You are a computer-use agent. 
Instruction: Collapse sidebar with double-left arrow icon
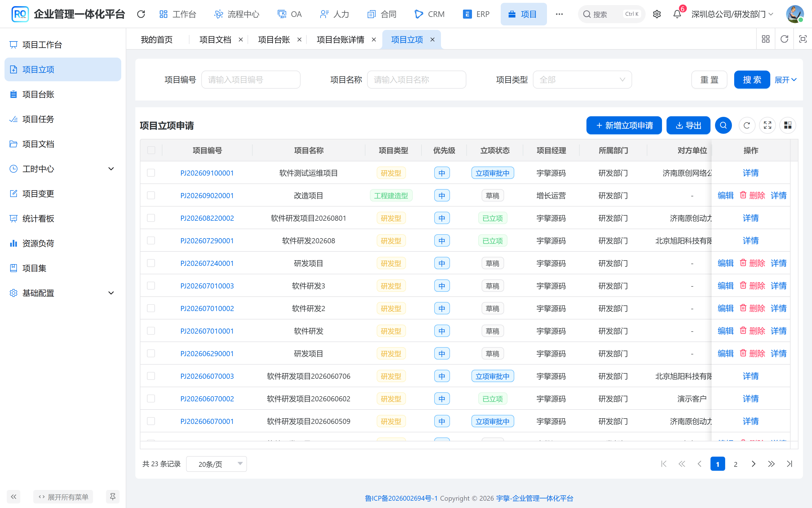point(14,497)
